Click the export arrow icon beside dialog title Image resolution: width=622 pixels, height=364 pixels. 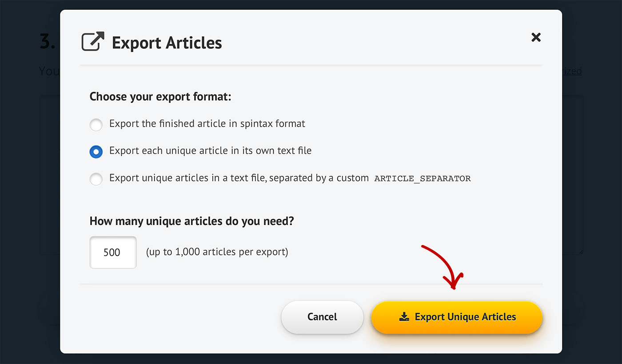[93, 40]
